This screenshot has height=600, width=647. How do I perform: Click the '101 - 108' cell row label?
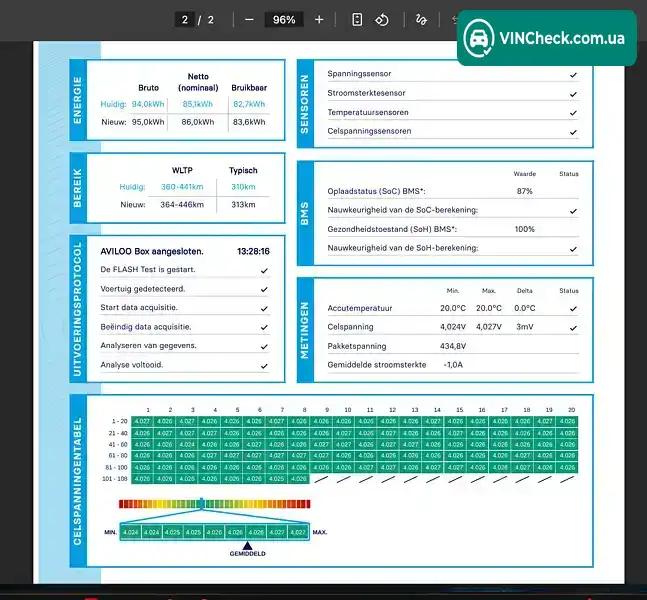115,479
